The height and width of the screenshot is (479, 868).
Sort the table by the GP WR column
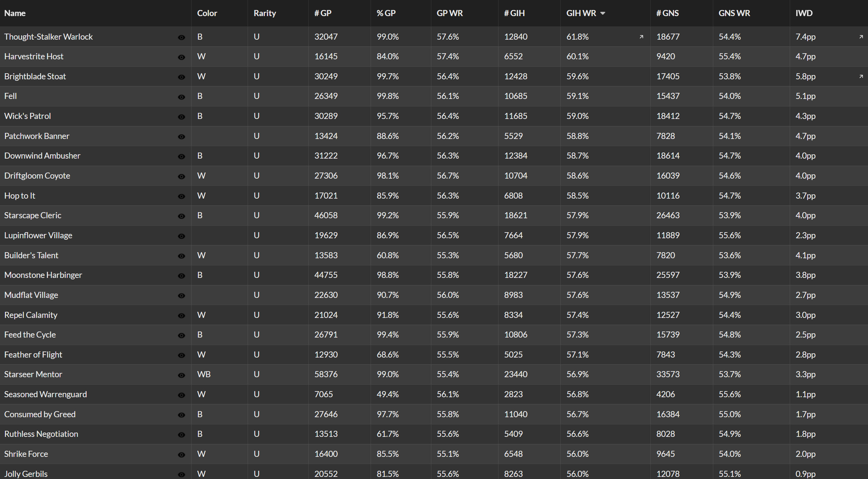coord(450,13)
